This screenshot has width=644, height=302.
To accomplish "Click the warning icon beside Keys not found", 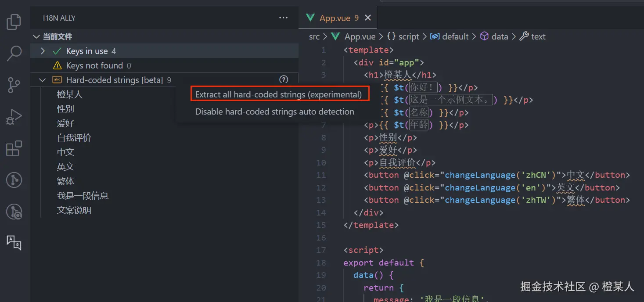I will point(57,66).
